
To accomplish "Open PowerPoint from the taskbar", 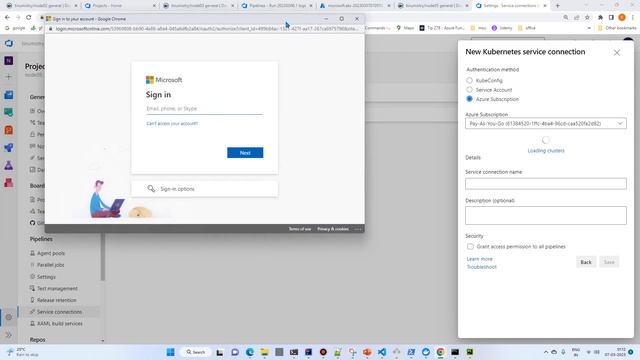I will (367, 352).
